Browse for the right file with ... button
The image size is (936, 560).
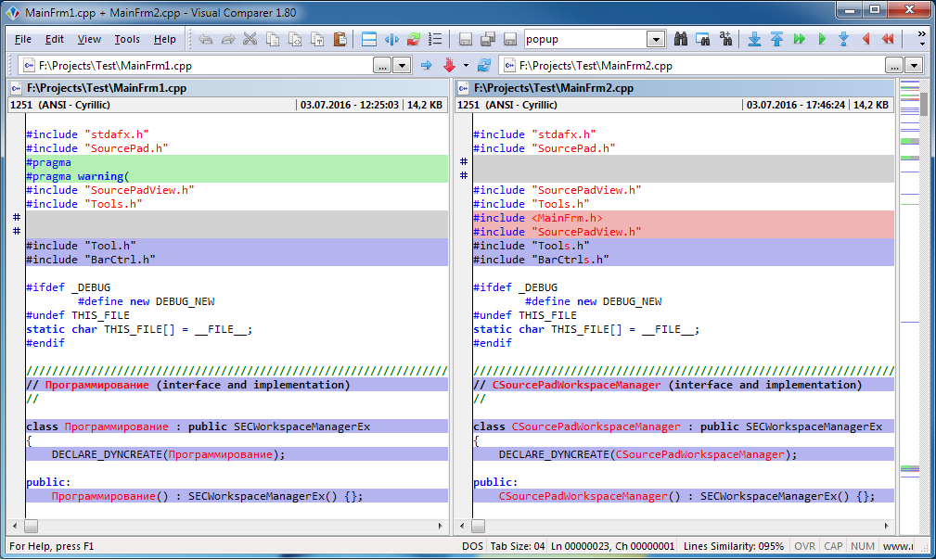pos(893,66)
